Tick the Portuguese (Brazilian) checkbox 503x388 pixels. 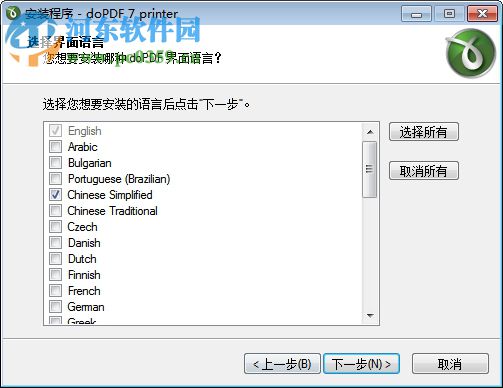[55, 178]
